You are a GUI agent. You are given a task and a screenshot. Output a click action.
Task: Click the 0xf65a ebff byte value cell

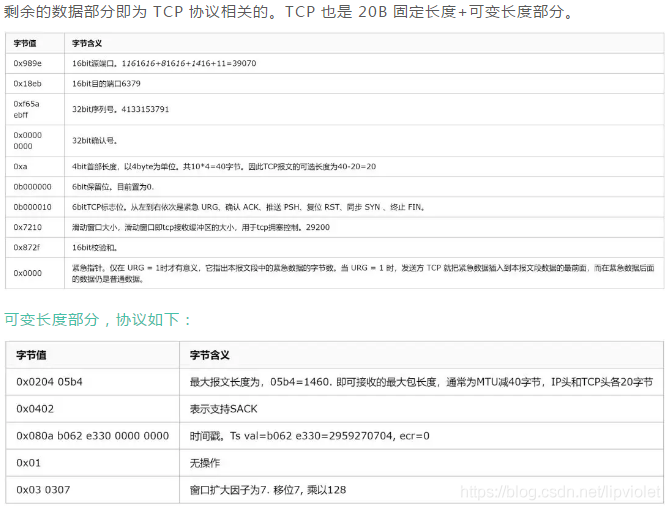pyautogui.click(x=35, y=109)
